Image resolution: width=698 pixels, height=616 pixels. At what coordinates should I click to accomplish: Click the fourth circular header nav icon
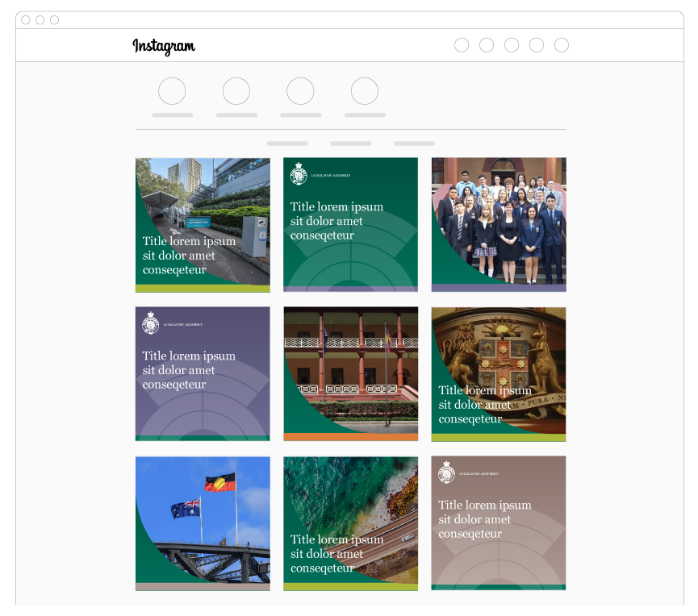[x=537, y=45]
